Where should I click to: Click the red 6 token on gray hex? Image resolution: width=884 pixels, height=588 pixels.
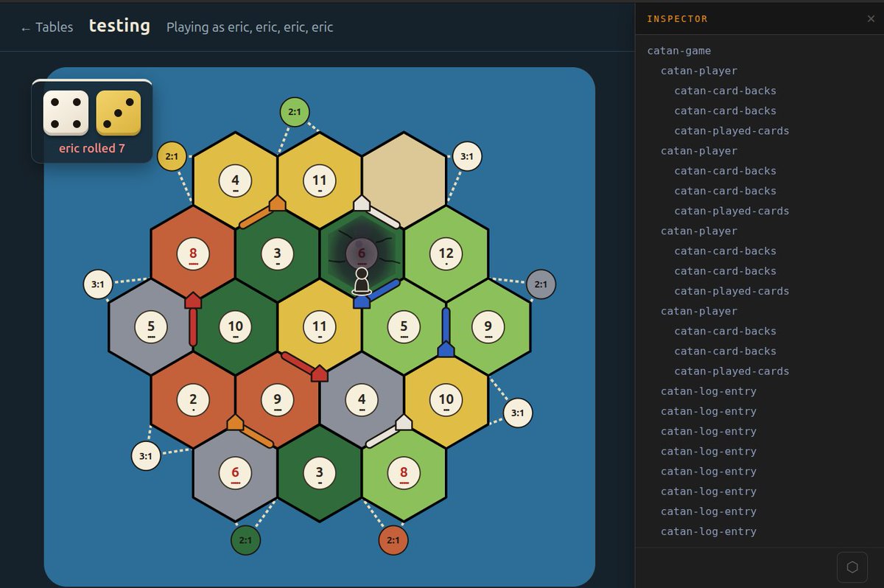(235, 472)
